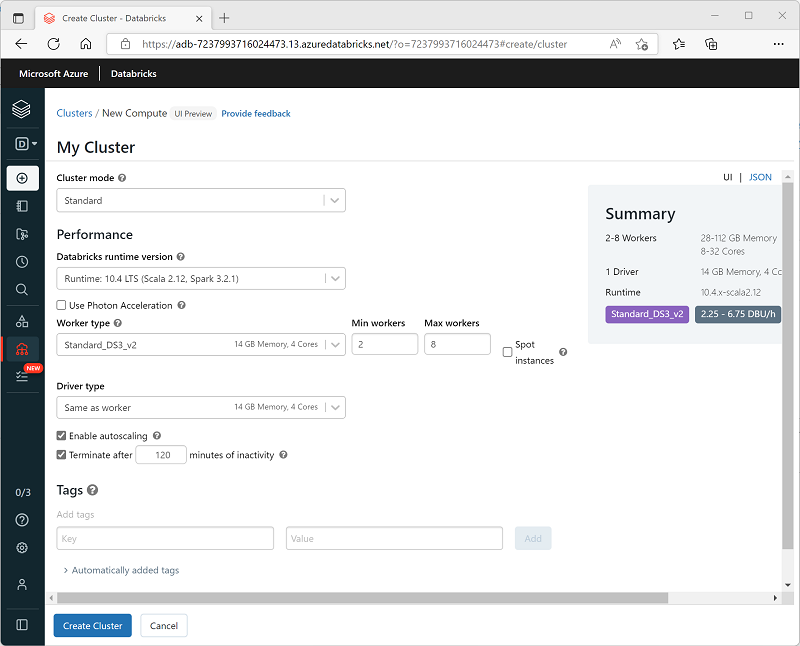Open the user profile icon at sidebar bottom
Image resolution: width=800 pixels, height=646 pixels.
tap(22, 584)
